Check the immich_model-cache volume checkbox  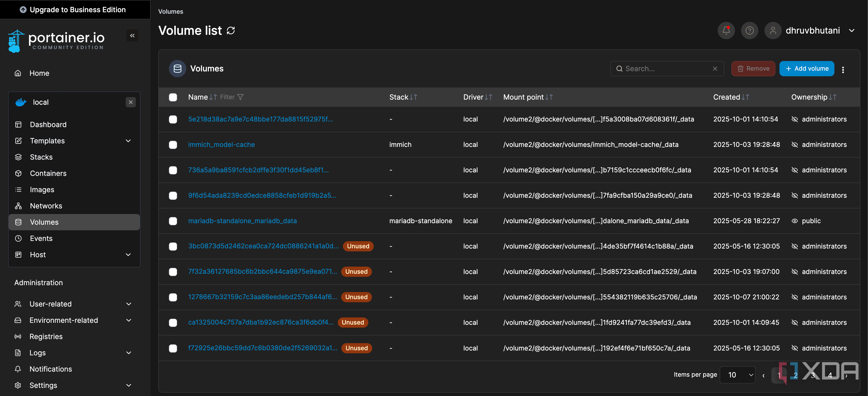coord(173,145)
